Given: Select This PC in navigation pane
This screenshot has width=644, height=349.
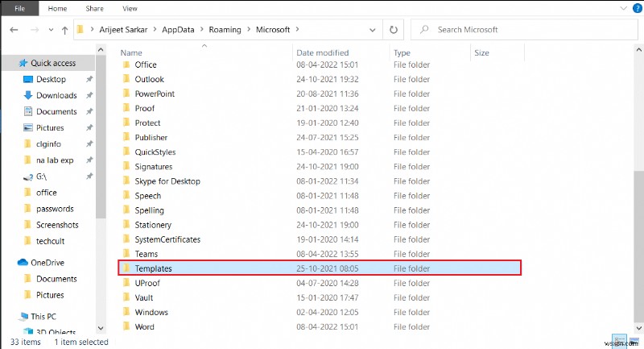Looking at the screenshot, I should (x=43, y=316).
